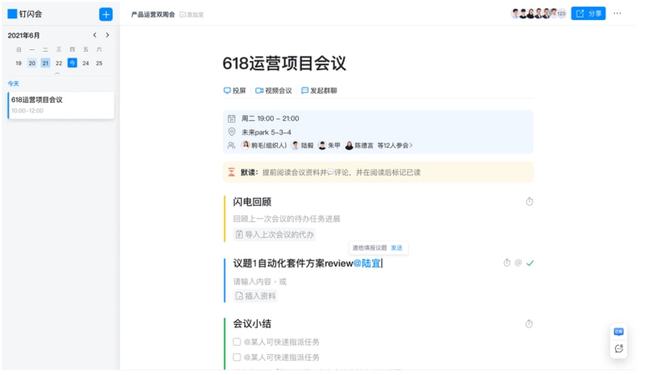Click the timer icon beside 会议小结
The height and width of the screenshot is (375, 650).
pyautogui.click(x=529, y=324)
